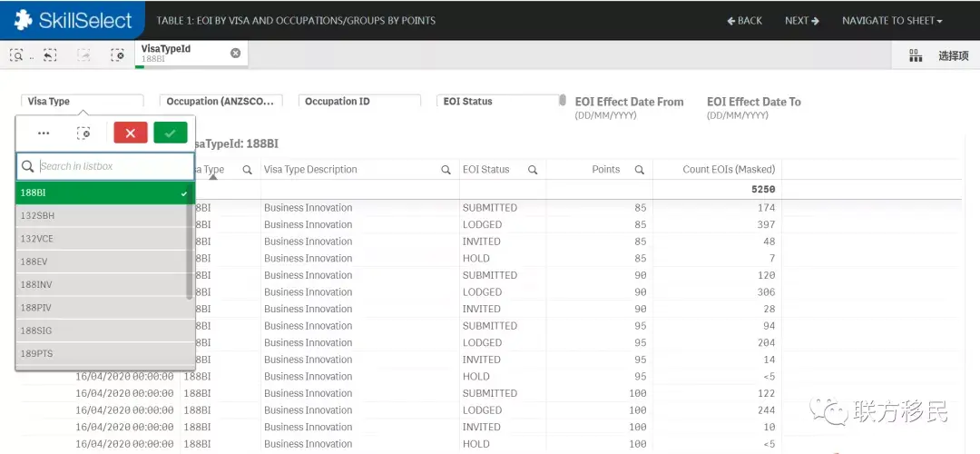The image size is (980, 454).
Task: Sort by Count EOIs (Masked) column header
Action: coord(716,170)
